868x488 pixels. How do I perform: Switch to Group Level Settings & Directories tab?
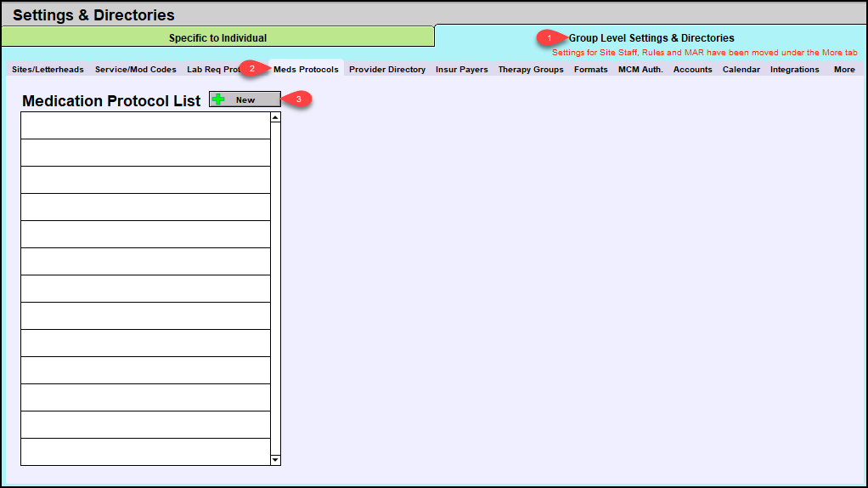click(x=651, y=37)
